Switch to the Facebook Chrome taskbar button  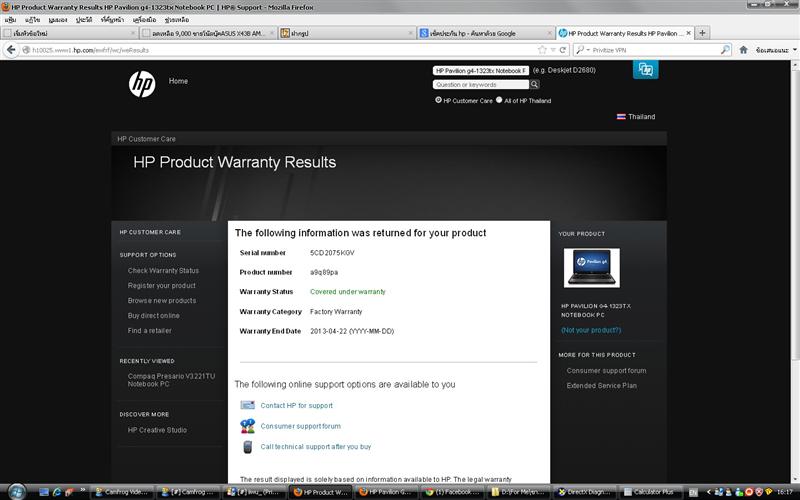pyautogui.click(x=453, y=492)
